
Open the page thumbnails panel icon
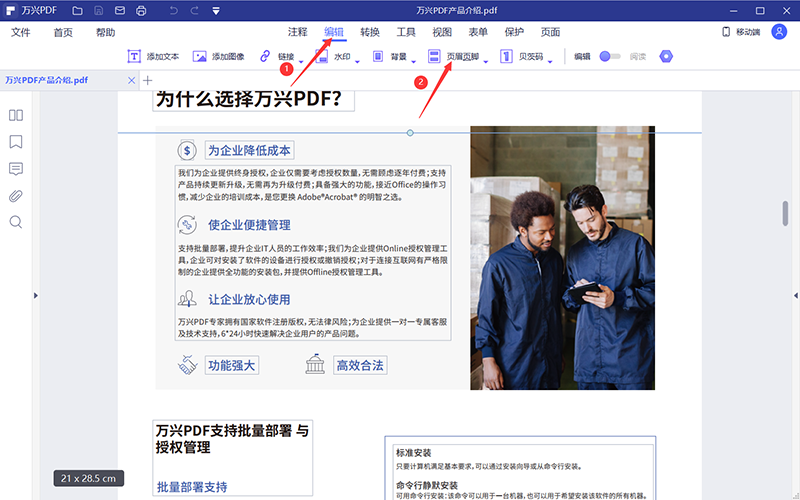click(16, 115)
